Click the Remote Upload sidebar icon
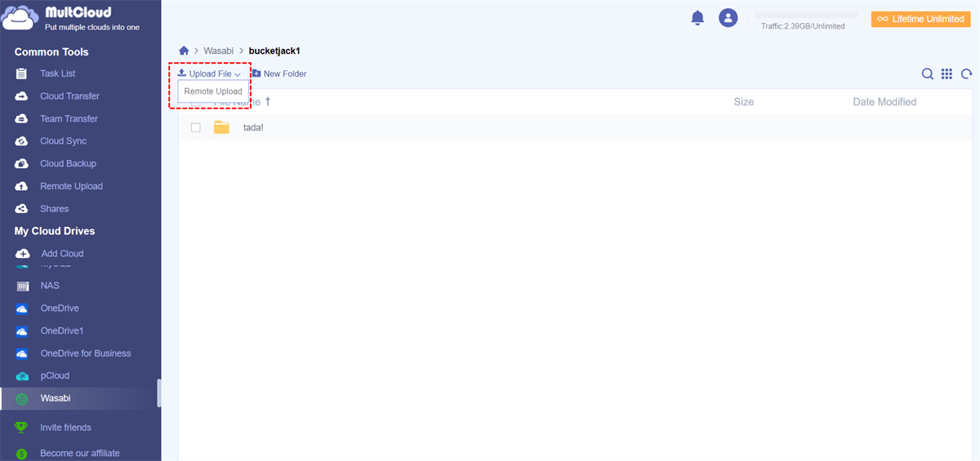This screenshot has height=461, width=980. tap(23, 187)
